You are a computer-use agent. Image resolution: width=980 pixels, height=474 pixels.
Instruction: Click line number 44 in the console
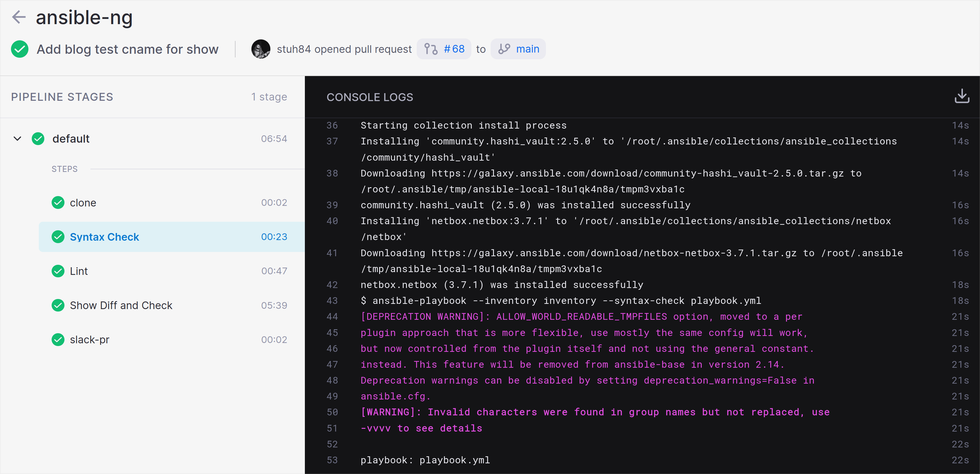pos(332,316)
